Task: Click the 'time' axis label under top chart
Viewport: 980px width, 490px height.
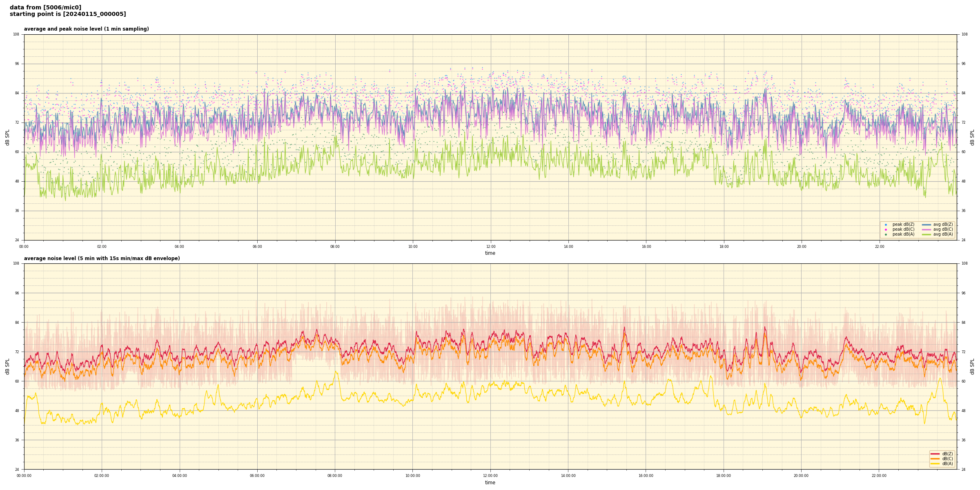Action: 490,253
